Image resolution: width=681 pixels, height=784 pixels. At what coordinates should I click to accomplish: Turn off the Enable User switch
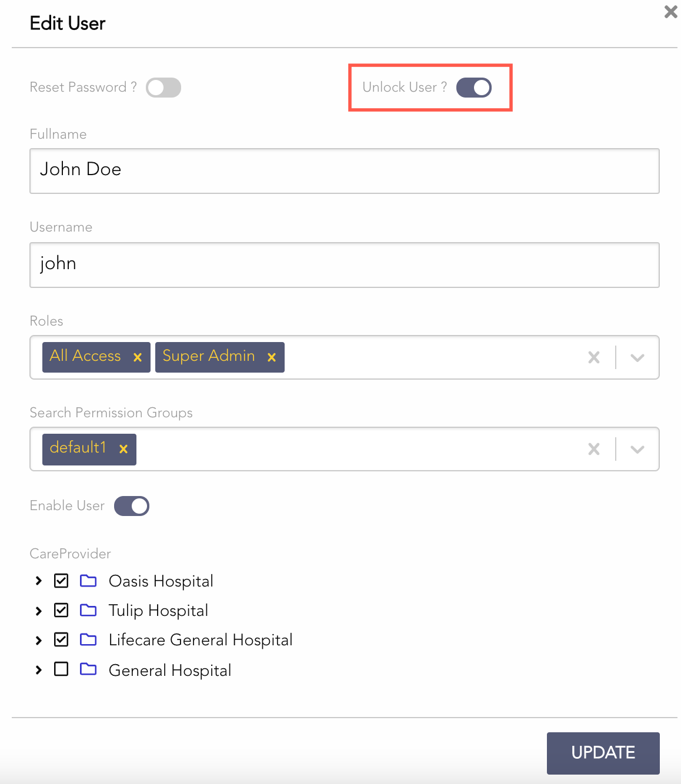132,506
